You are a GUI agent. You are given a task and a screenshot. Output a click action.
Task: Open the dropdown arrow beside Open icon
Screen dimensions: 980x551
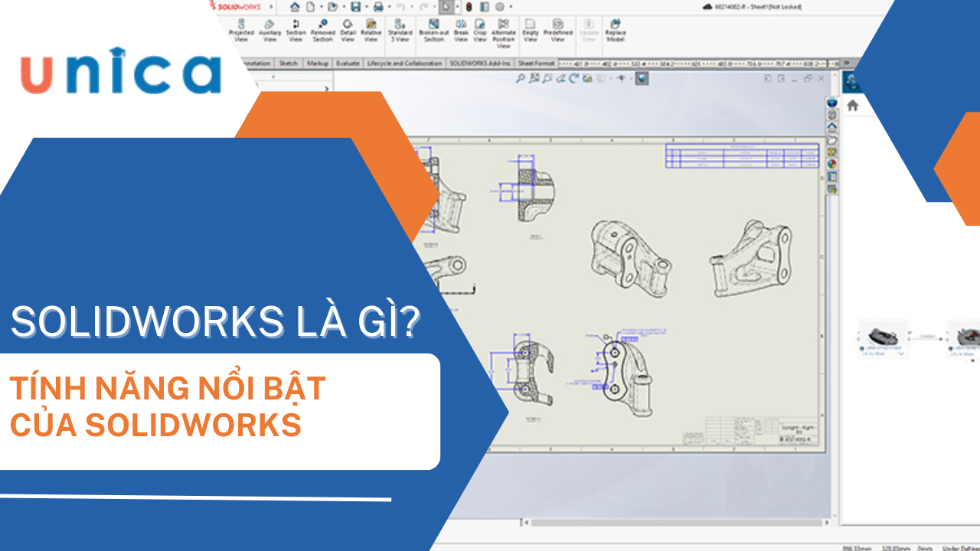[344, 7]
